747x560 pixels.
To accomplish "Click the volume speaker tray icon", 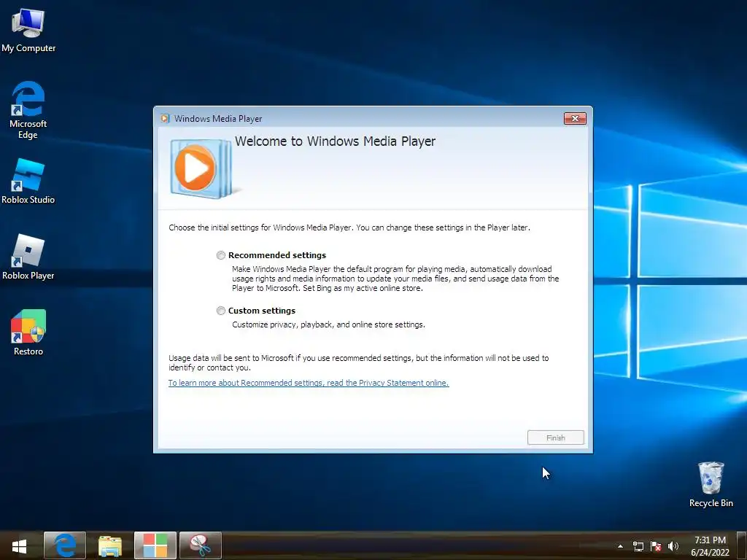I will 673,546.
